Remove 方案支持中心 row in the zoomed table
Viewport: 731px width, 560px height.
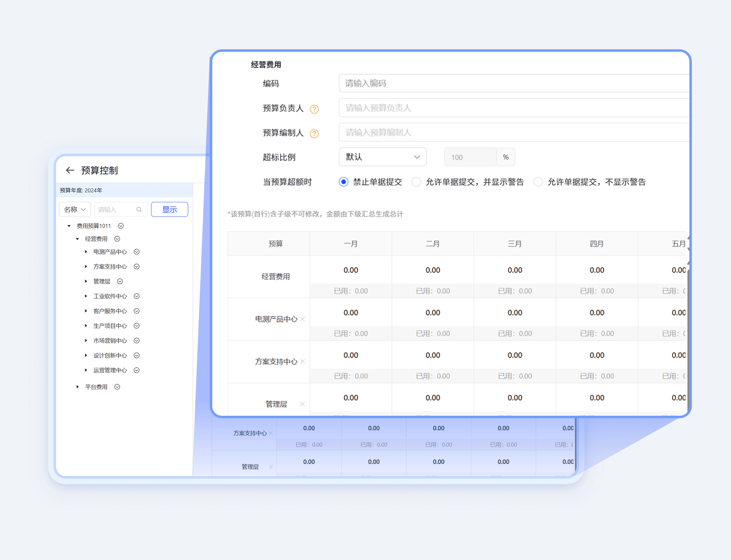[303, 361]
